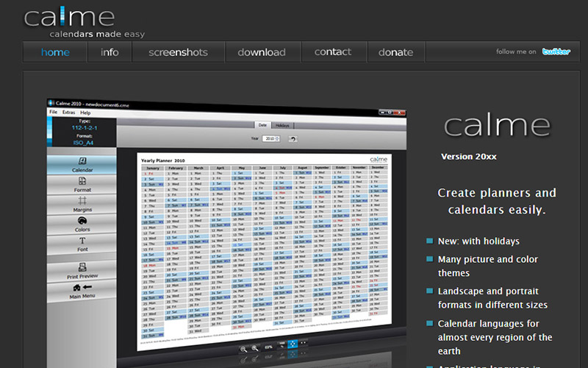Image resolution: width=588 pixels, height=368 pixels.
Task: Open the Colors palette panel
Action: coord(82,224)
